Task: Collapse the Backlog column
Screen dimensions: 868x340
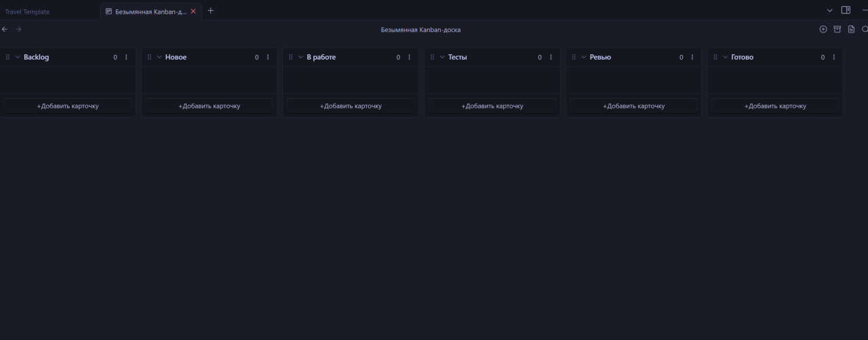Action: point(18,58)
